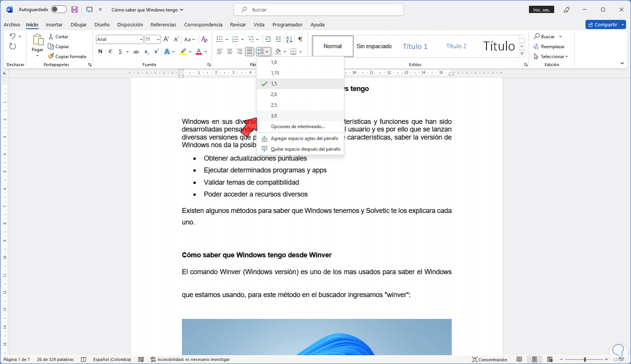Activate the Copiar formato painter
The image size is (631, 364).
tap(67, 57)
